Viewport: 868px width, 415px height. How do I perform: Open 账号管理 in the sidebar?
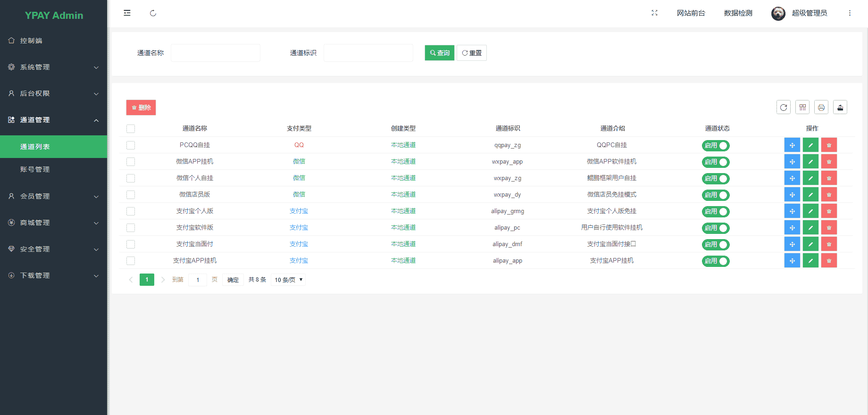pos(35,169)
